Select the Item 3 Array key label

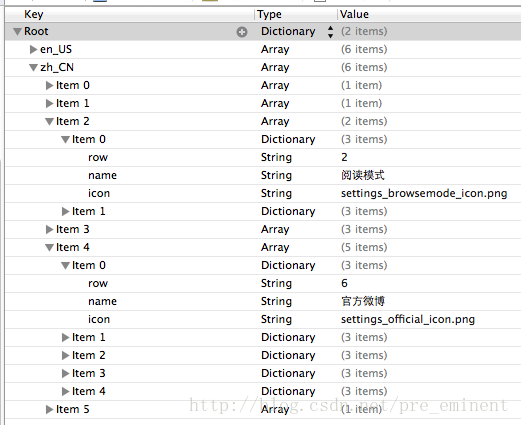(73, 229)
